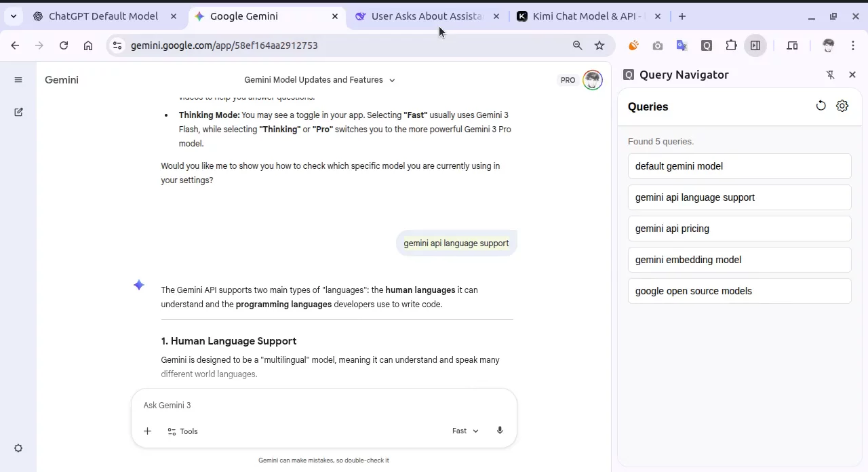Viewport: 868px width, 472px height.
Task: Click the microphone voice input icon
Action: click(x=500, y=431)
